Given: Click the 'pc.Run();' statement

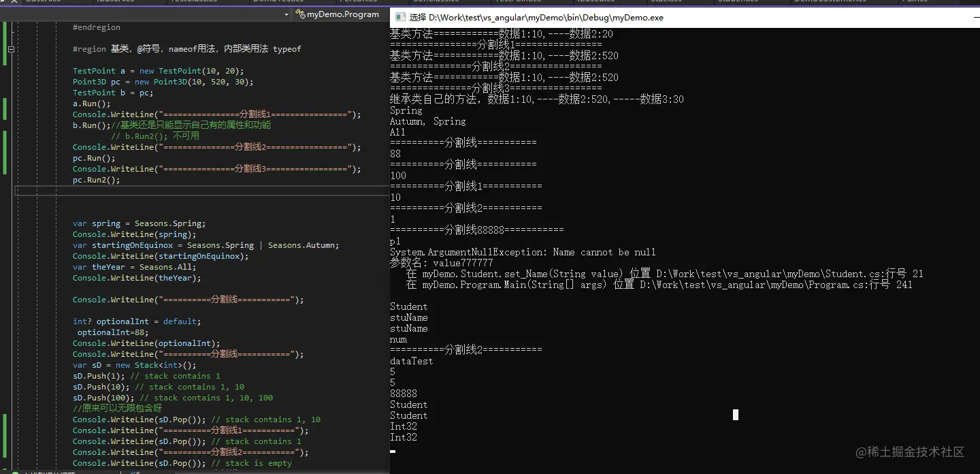Looking at the screenshot, I should pos(94,158).
